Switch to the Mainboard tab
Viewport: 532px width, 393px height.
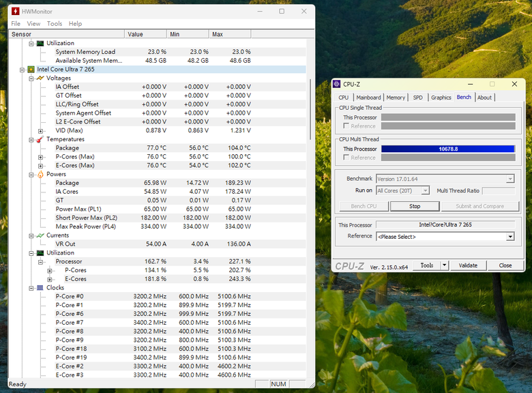pyautogui.click(x=368, y=98)
